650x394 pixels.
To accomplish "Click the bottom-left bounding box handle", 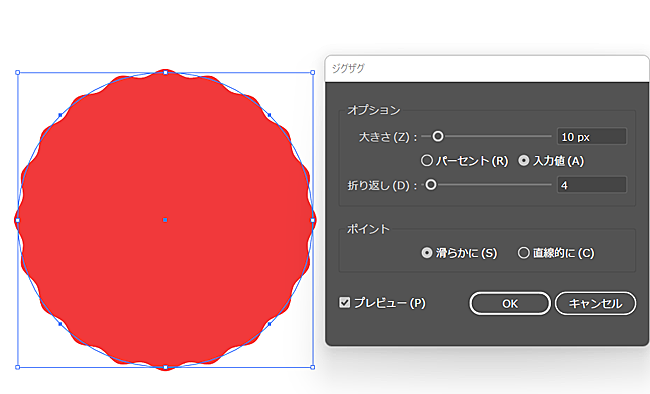I will click(17, 367).
